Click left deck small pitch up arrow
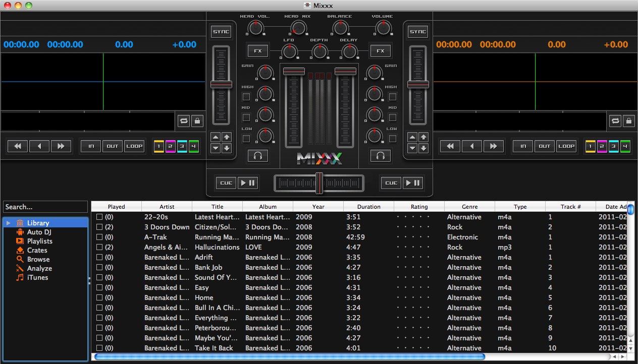 [x=216, y=137]
